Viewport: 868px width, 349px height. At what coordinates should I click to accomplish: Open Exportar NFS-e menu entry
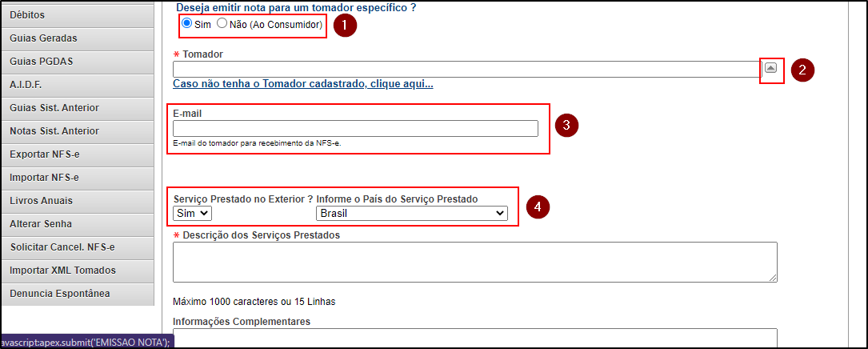pos(77,154)
